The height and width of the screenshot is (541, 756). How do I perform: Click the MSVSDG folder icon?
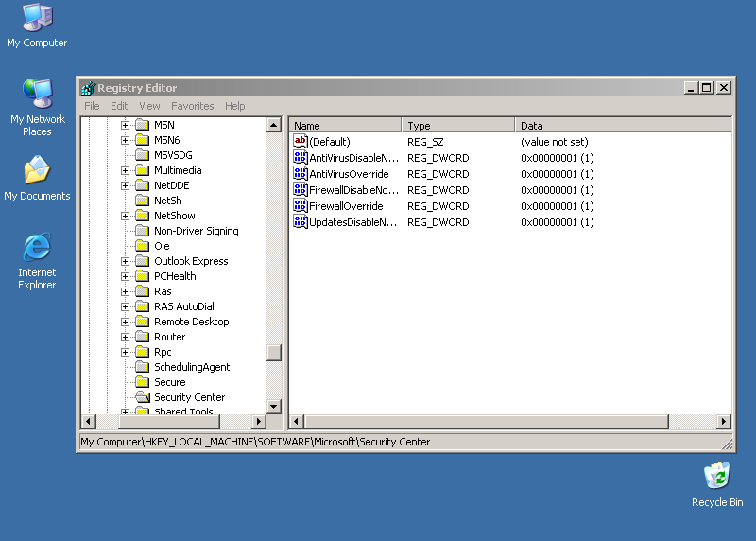[x=143, y=155]
